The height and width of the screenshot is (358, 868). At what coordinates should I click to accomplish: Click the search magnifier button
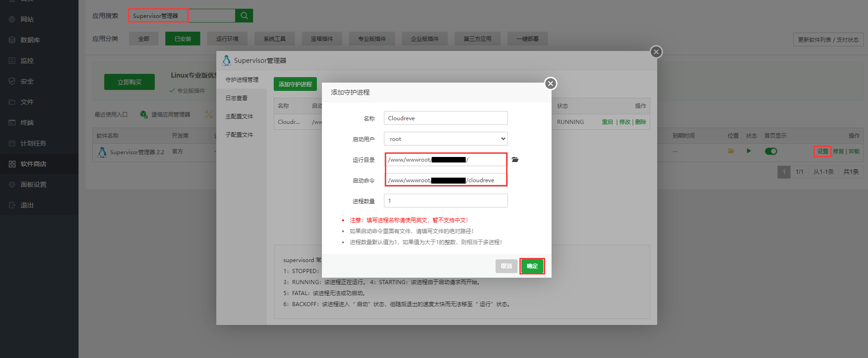[244, 16]
